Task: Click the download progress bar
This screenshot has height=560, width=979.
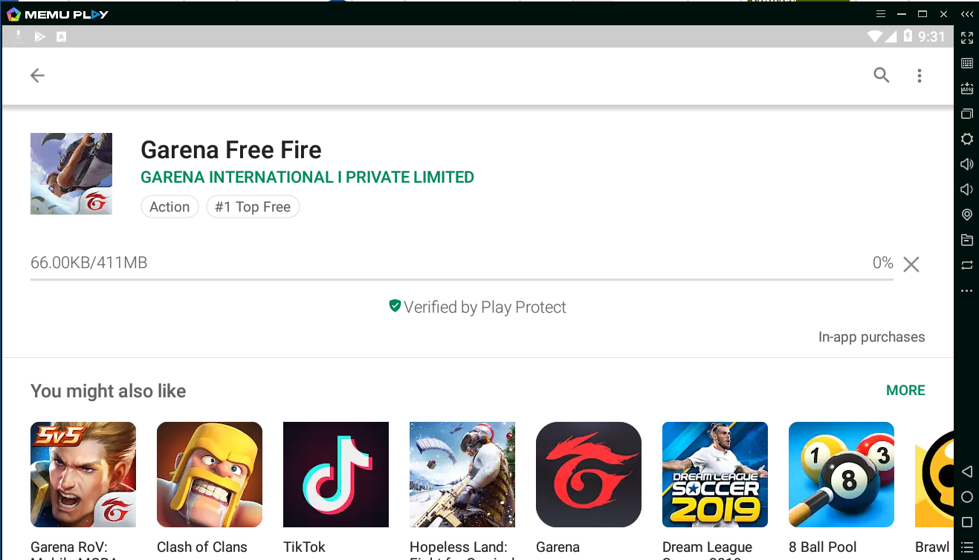Action: pos(461,280)
